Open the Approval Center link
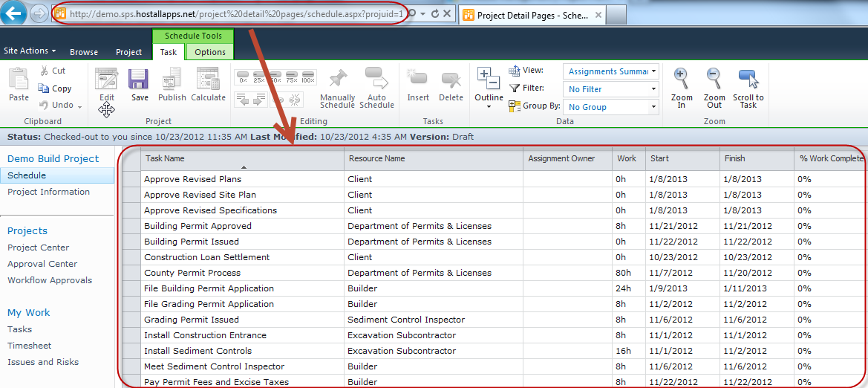Viewport: 868px width, 388px height. click(42, 264)
